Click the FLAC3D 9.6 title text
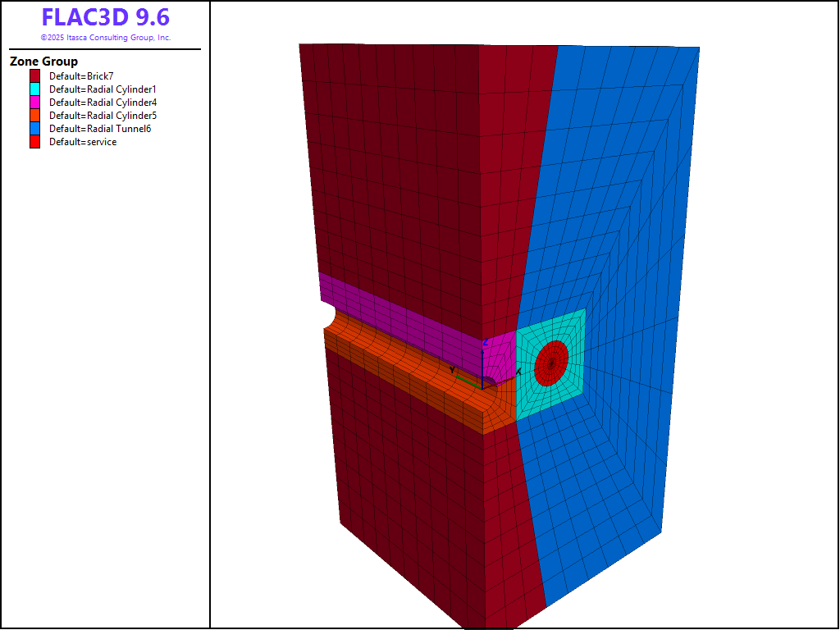The height and width of the screenshot is (630, 840). [x=105, y=18]
